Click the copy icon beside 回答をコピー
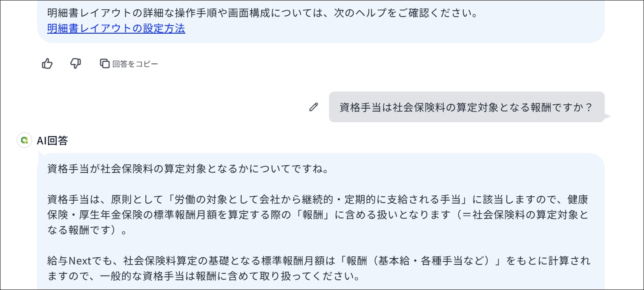Screen dimensions: 644x290 (104, 64)
